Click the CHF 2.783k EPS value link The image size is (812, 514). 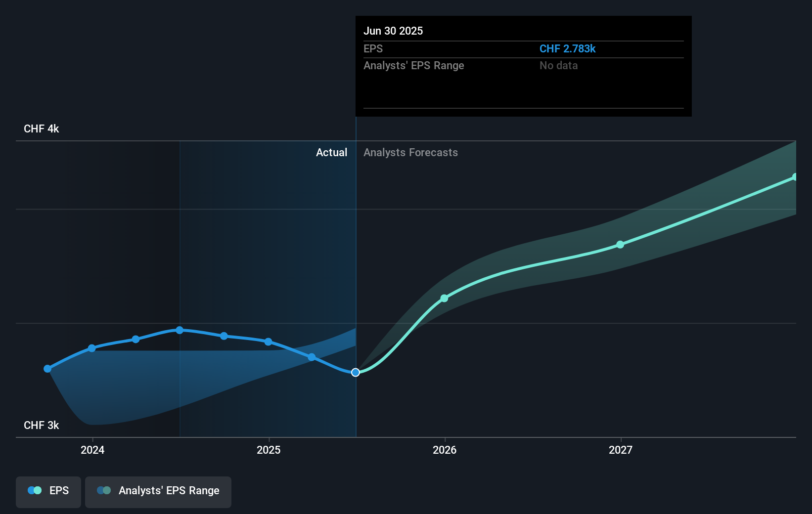(x=567, y=49)
